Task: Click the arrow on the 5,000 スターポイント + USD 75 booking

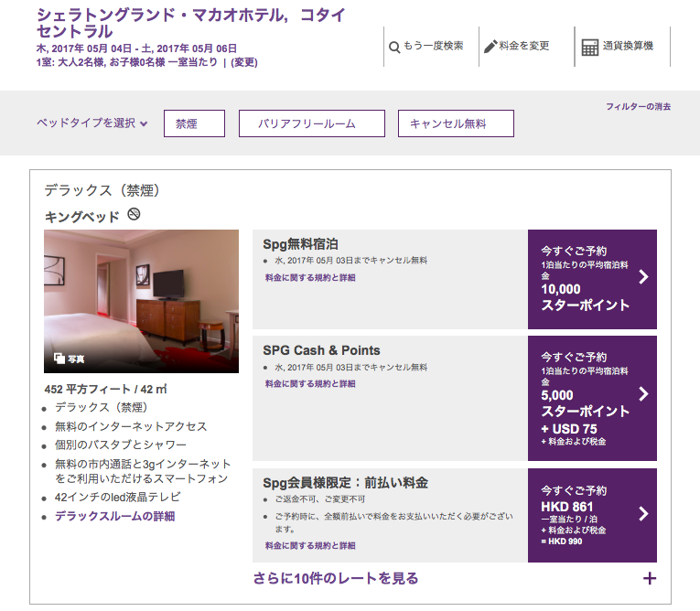Action: coord(643,393)
